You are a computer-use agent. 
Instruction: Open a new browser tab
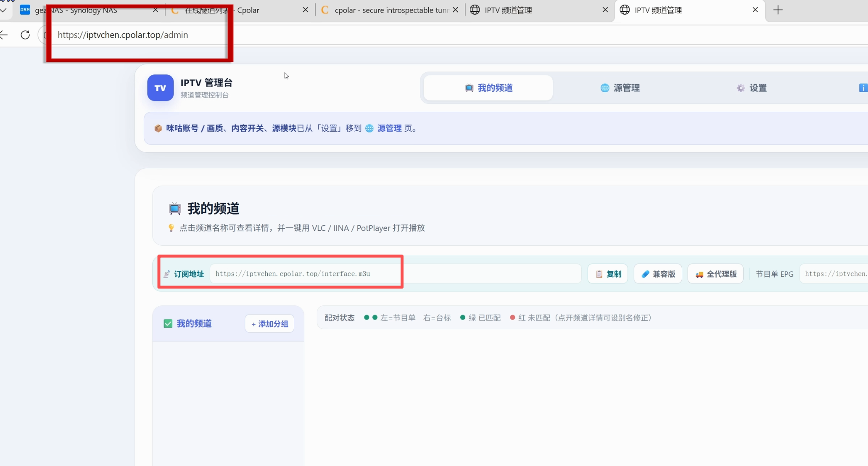[x=778, y=10]
